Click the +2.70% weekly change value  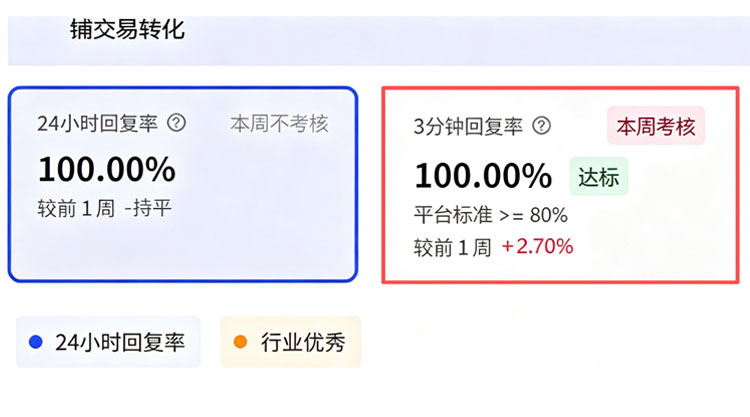click(x=537, y=246)
